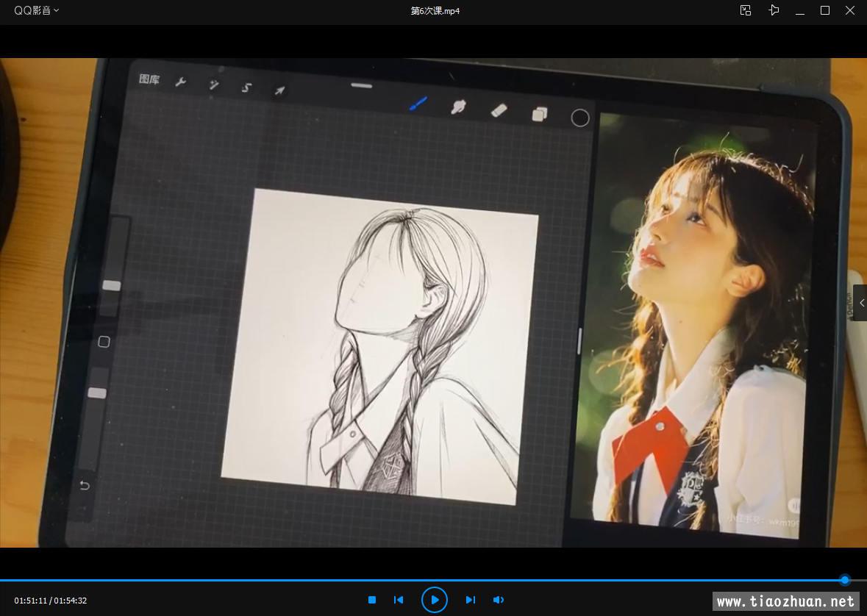Open the QQ影音 main menu dropdown
This screenshot has height=616, width=867.
click(37, 10)
